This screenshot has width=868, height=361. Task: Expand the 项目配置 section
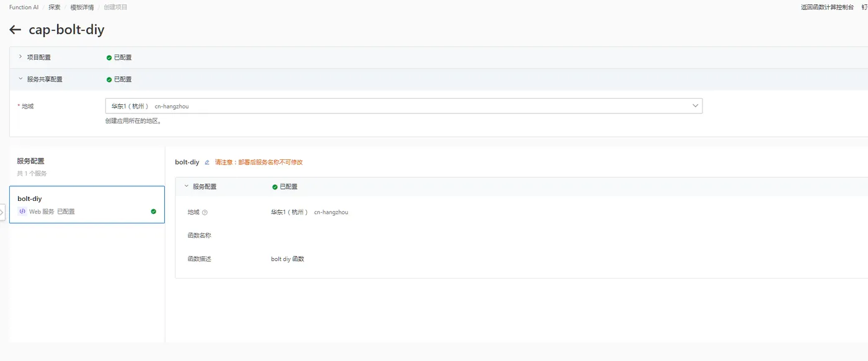click(20, 57)
